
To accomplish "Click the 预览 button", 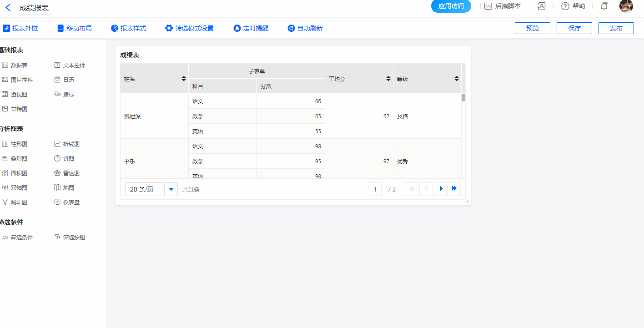I will click(x=532, y=28).
